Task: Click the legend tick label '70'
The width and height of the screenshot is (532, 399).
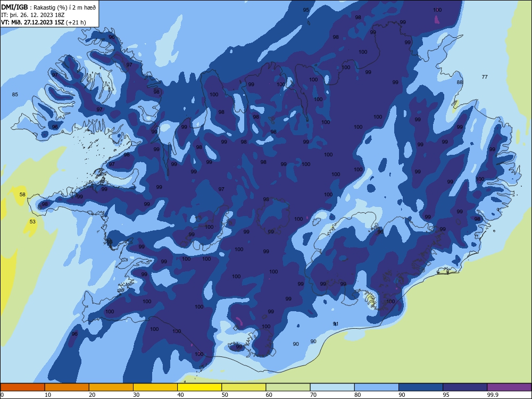Action: click(x=313, y=395)
